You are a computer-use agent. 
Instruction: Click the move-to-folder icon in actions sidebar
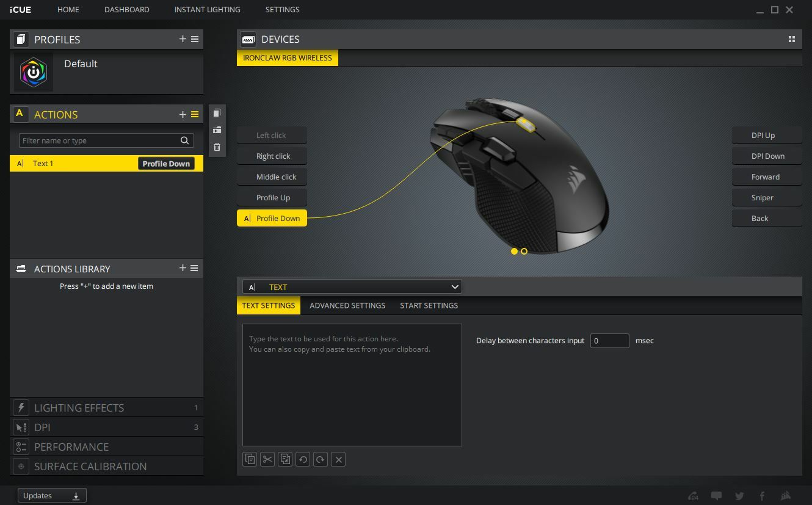(217, 129)
